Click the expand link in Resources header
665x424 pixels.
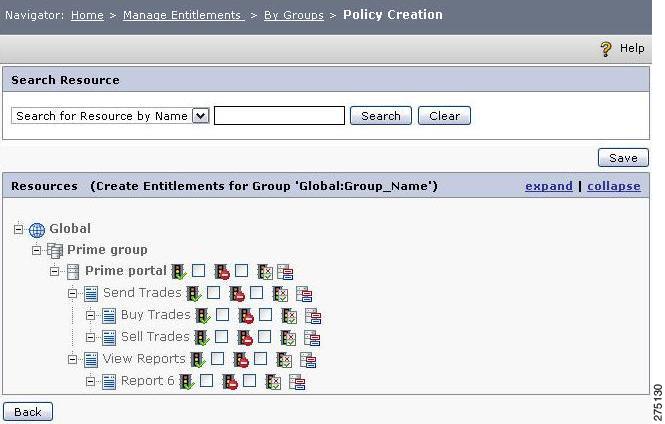click(x=549, y=186)
